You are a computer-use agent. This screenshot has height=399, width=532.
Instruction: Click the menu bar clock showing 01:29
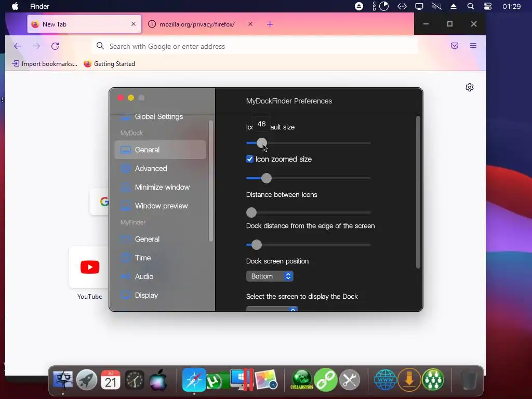(x=512, y=6)
